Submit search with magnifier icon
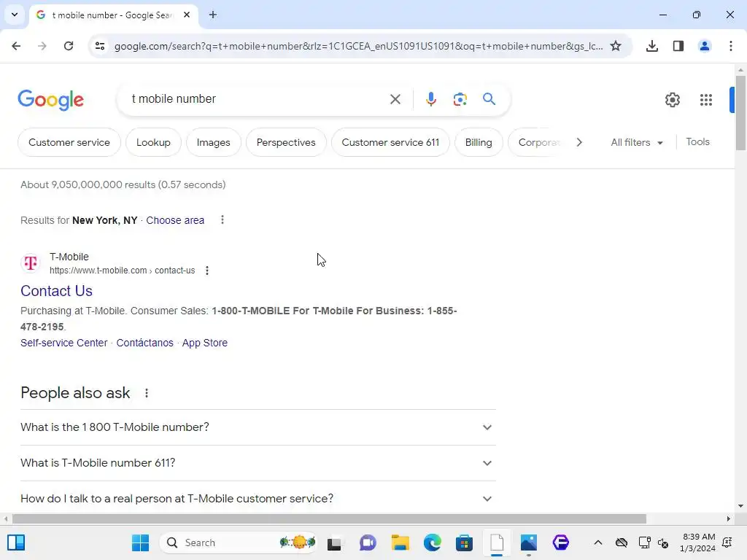Viewport: 747px width, 560px height. click(x=489, y=99)
